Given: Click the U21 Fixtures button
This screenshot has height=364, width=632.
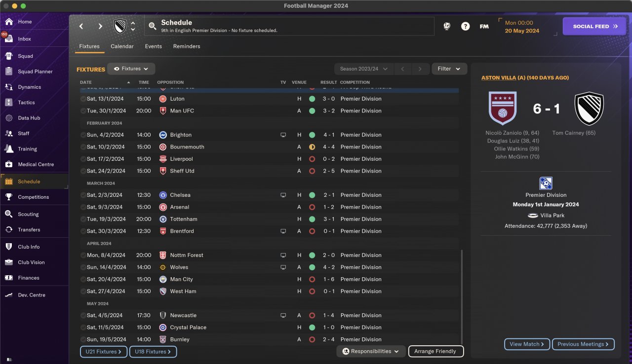Looking at the screenshot, I should pyautogui.click(x=103, y=352).
